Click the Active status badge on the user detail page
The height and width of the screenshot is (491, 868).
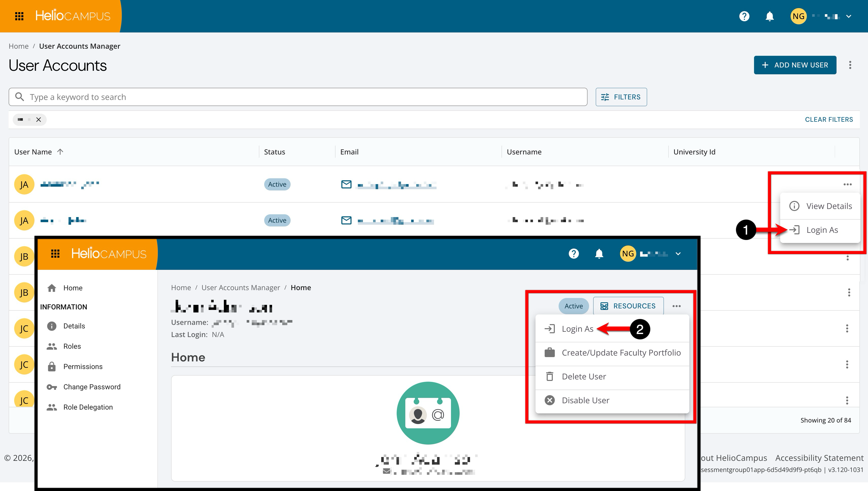tap(573, 306)
